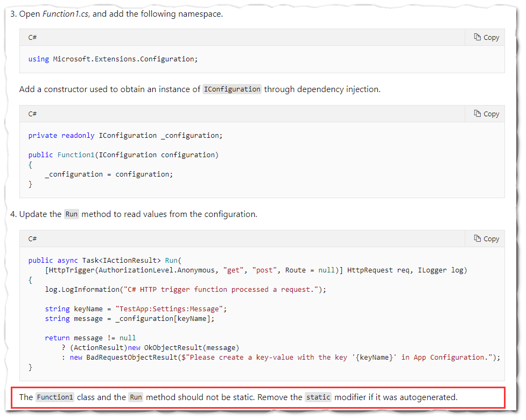Click the HttpTrigger attribute line
526x420 pixels.
(x=256, y=270)
